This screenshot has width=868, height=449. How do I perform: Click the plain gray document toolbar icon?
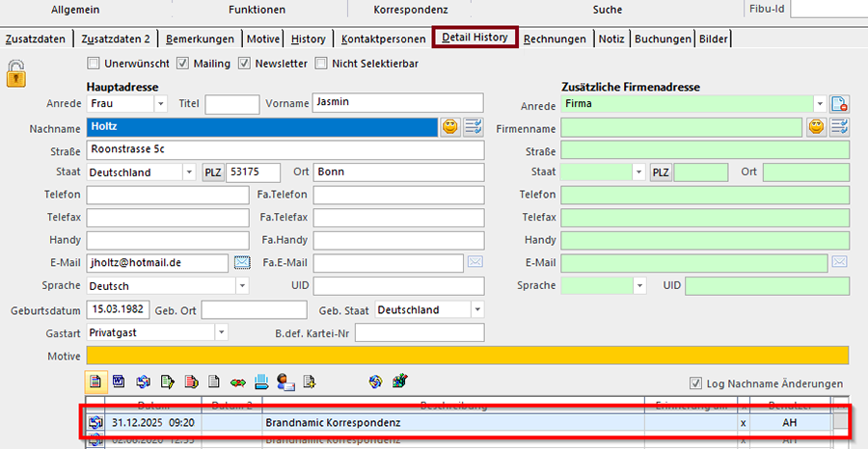[214, 381]
